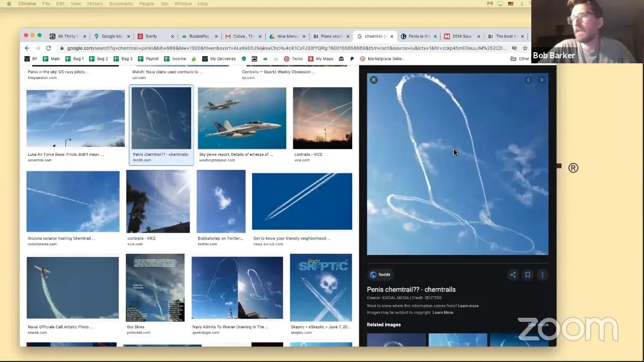Open Naval Officials Call Artistic Pilots result
The width and height of the screenshot is (644, 362).
coord(72,288)
